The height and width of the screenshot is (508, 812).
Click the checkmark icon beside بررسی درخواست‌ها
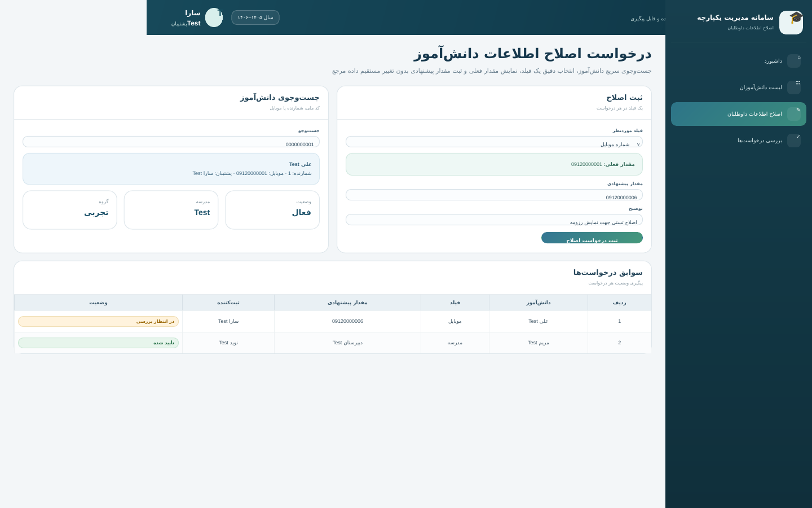click(x=794, y=141)
